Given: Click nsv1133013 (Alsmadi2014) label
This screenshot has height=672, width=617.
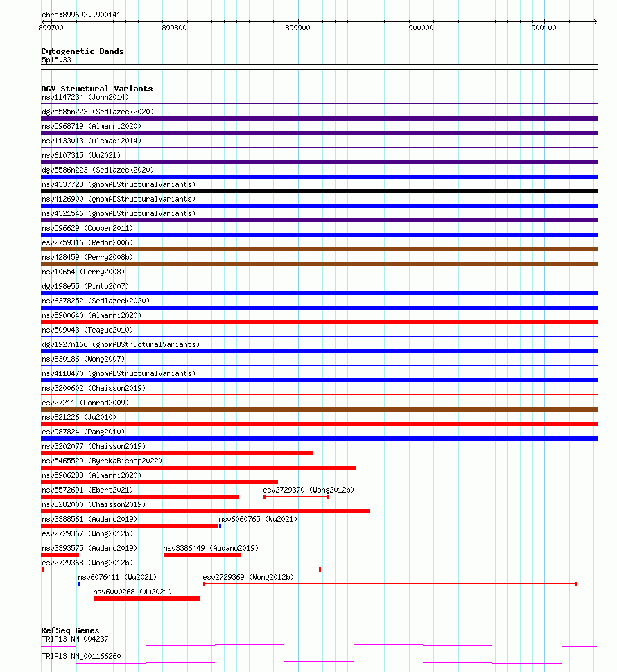Looking at the screenshot, I should (x=92, y=141).
